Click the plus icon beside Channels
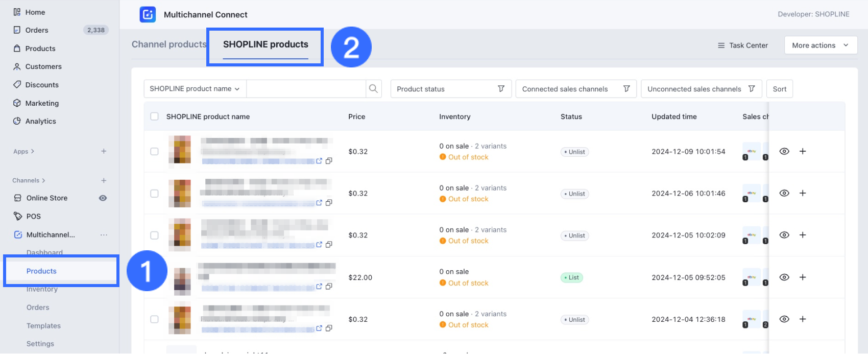The image size is (868, 354). 104,180
